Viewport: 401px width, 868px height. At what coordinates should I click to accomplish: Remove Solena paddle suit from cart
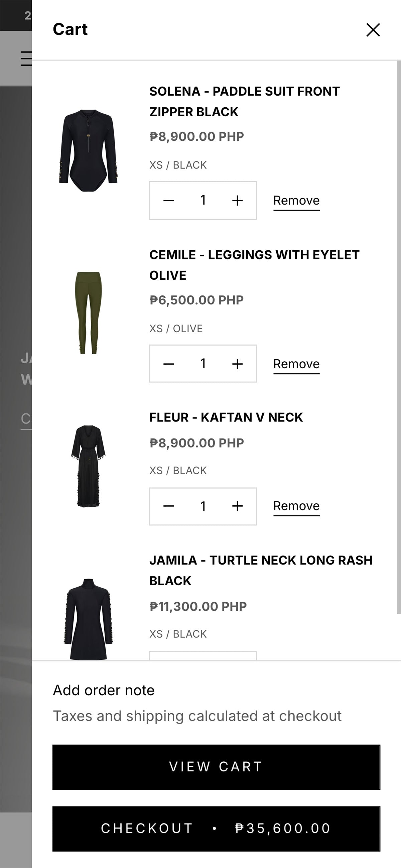296,201
